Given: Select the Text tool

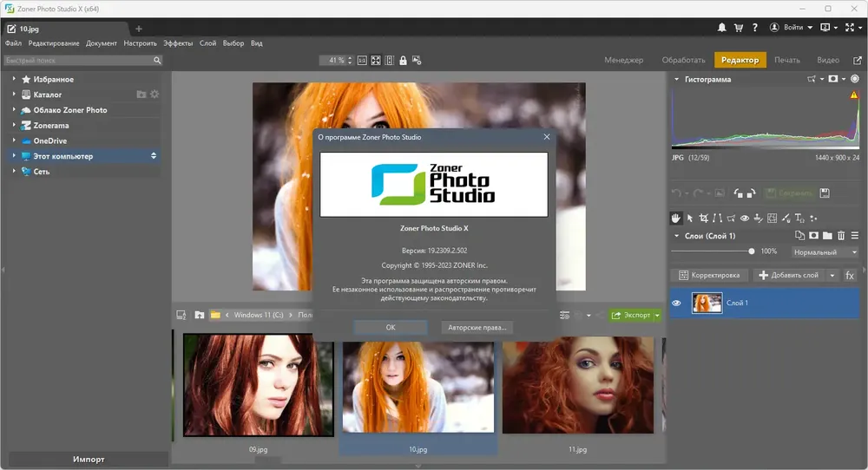Looking at the screenshot, I should 799,218.
